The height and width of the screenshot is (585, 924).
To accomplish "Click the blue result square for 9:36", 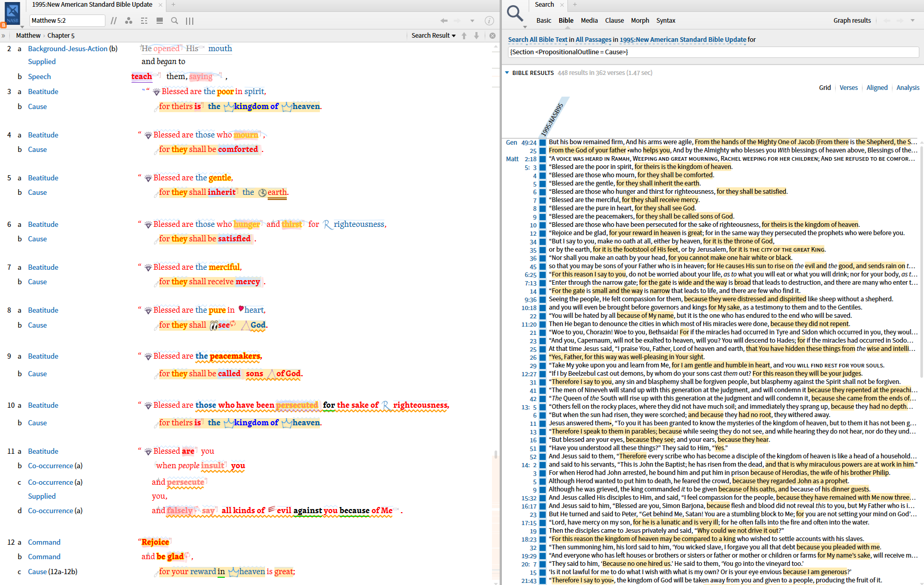I will point(543,300).
